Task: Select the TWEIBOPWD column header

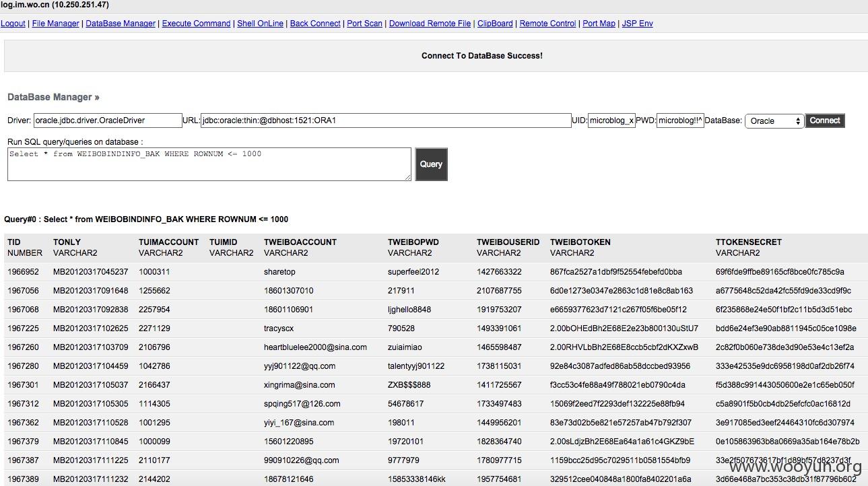Action: coord(413,242)
